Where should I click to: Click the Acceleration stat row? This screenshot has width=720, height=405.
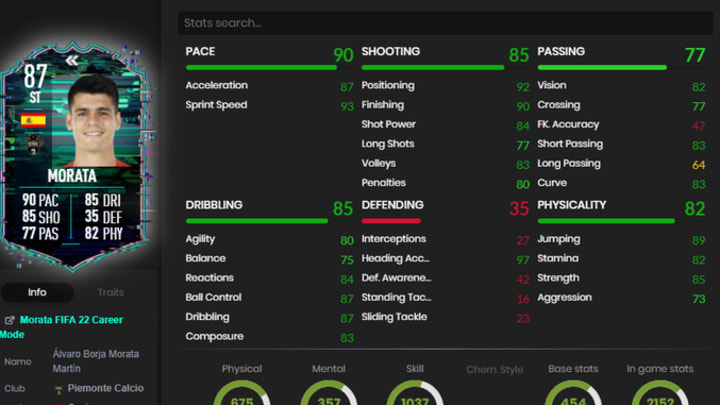click(270, 86)
